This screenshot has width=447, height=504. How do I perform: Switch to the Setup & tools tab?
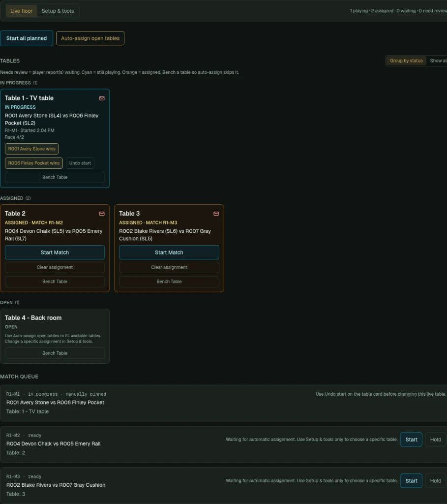(x=58, y=11)
